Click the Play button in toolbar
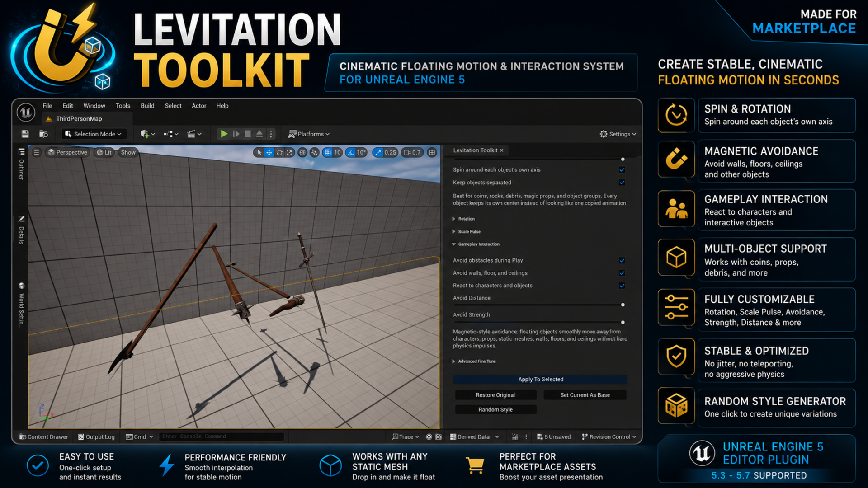The height and width of the screenshot is (488, 868). tap(224, 134)
